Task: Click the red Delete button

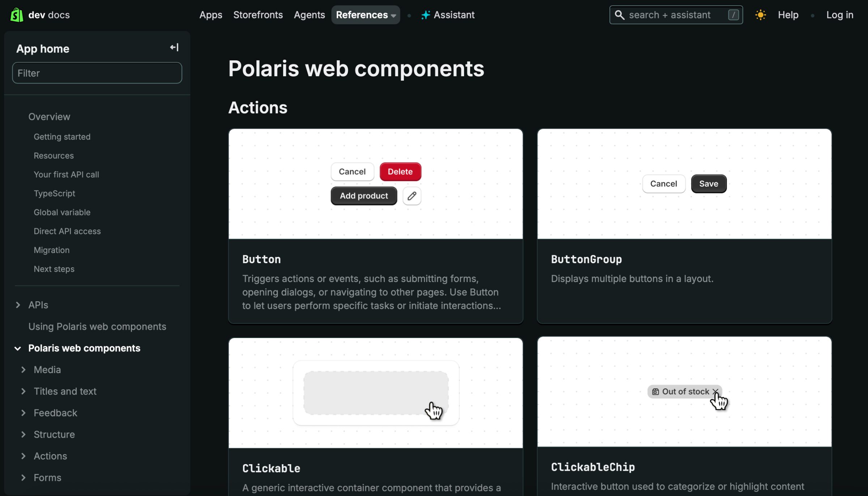Action: pos(400,172)
